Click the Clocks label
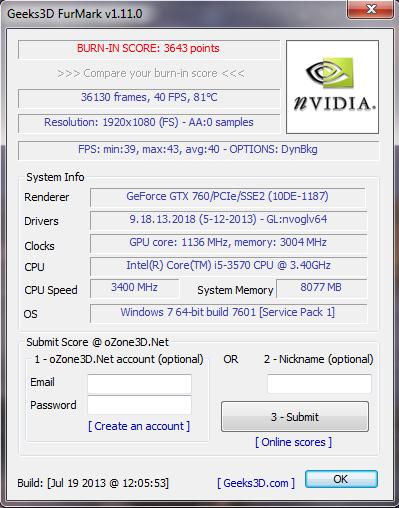 (x=39, y=246)
